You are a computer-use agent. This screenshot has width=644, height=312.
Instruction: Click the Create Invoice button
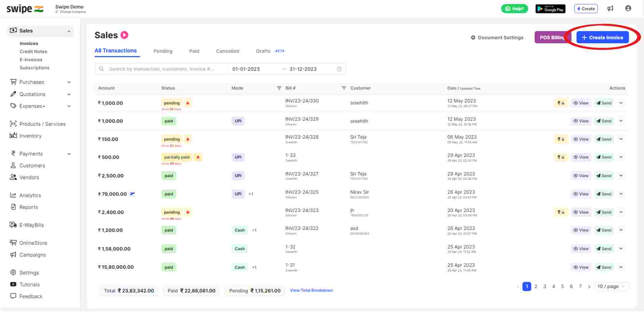602,38
